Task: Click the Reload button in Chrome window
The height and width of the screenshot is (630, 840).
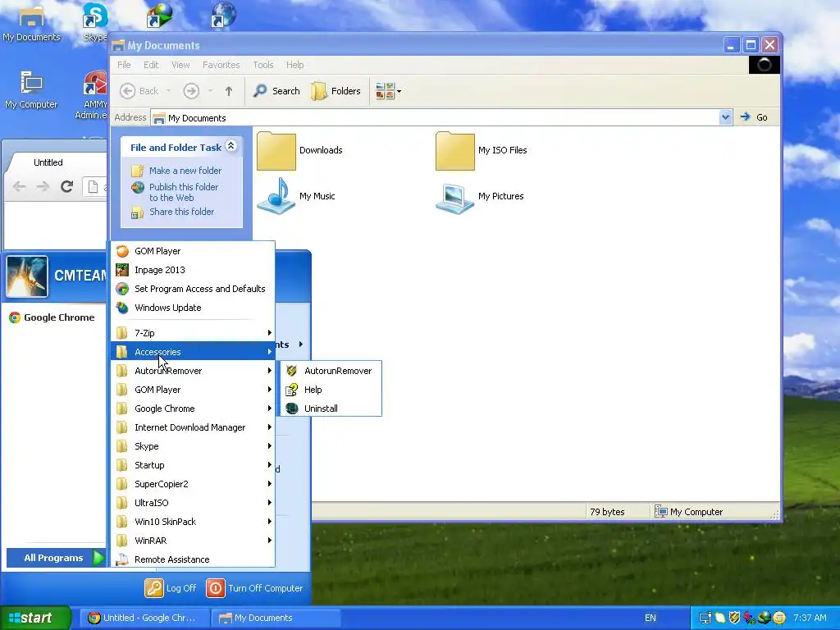Action: tap(67, 186)
